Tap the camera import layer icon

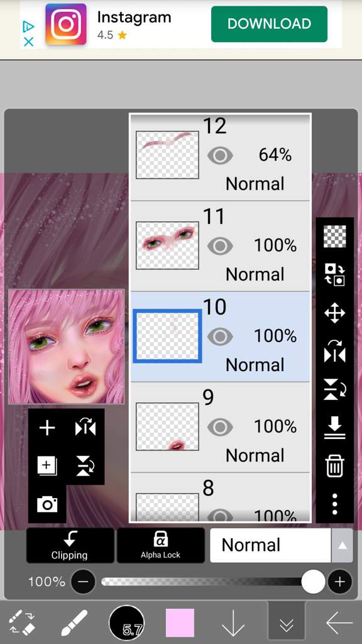pos(47,504)
